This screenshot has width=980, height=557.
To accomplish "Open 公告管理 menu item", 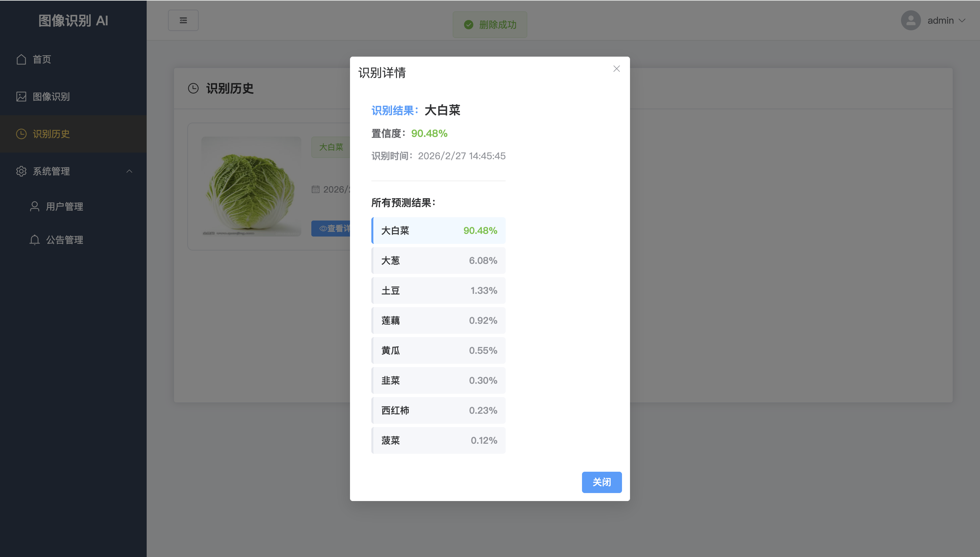I will [64, 240].
